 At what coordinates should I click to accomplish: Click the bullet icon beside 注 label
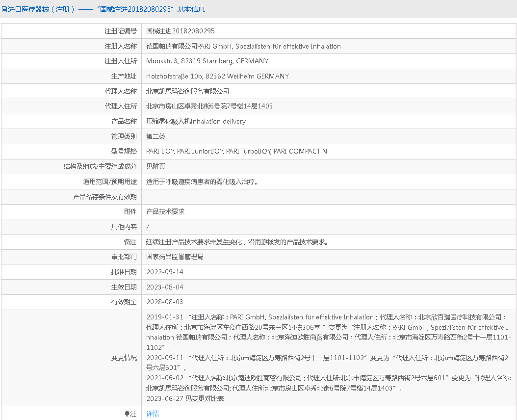point(127,414)
